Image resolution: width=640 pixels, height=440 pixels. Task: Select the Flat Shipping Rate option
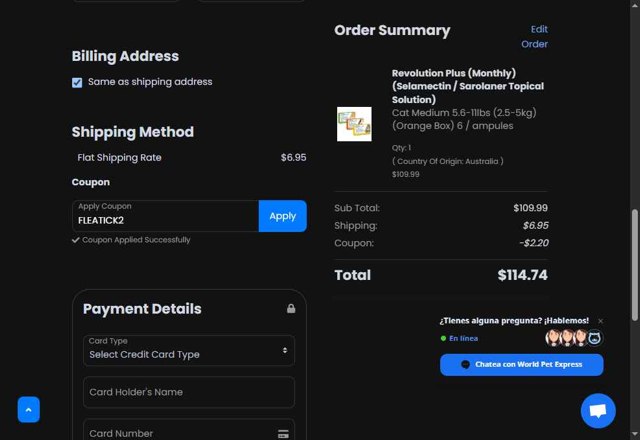pyautogui.click(x=119, y=158)
